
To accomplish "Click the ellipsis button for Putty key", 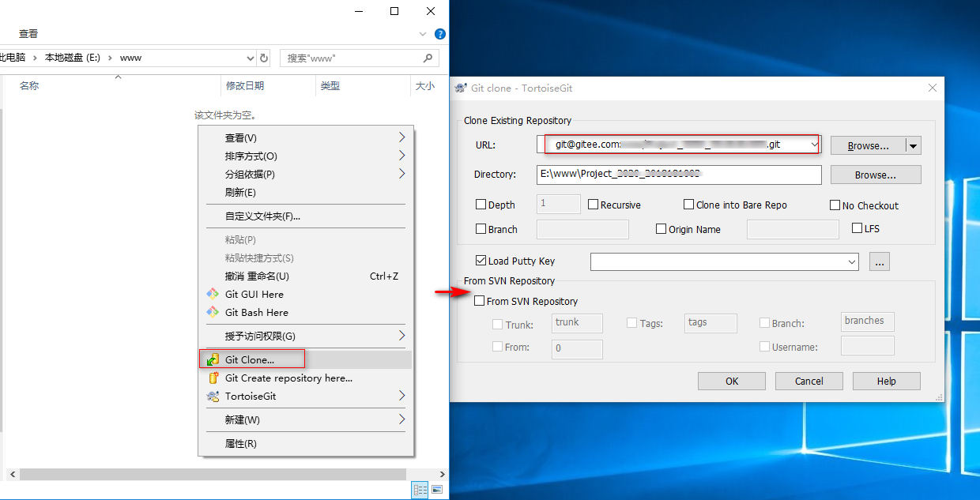I will (880, 261).
